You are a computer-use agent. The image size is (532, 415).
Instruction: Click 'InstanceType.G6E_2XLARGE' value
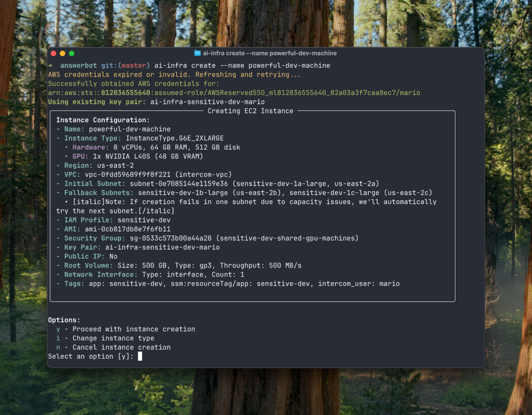point(175,139)
